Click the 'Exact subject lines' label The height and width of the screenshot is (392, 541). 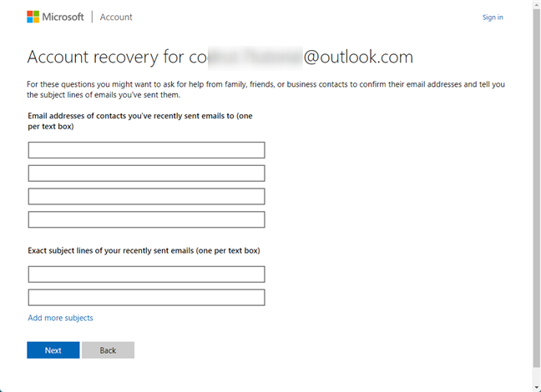[144, 251]
